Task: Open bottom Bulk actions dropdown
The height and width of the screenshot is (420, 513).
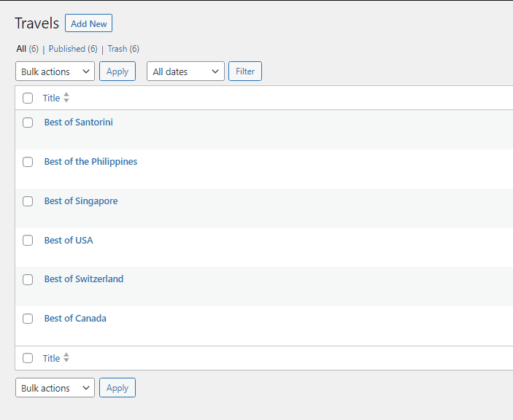Action: pyautogui.click(x=55, y=388)
